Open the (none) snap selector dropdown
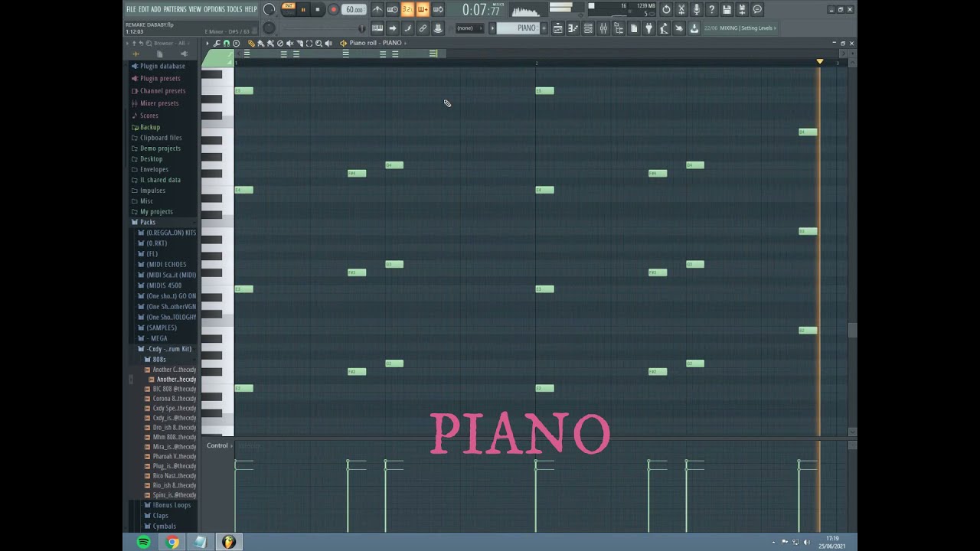The height and width of the screenshot is (551, 980). pos(469,28)
